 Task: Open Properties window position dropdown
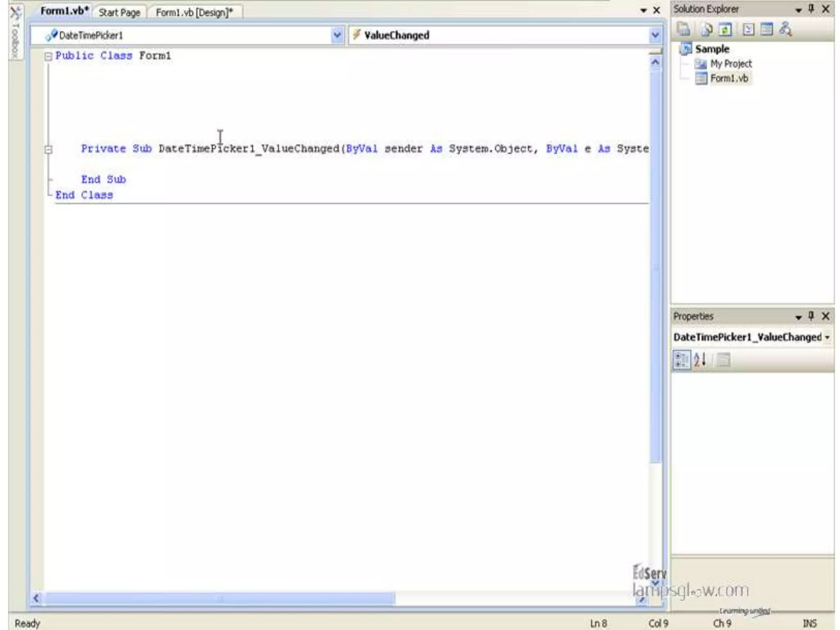point(798,317)
